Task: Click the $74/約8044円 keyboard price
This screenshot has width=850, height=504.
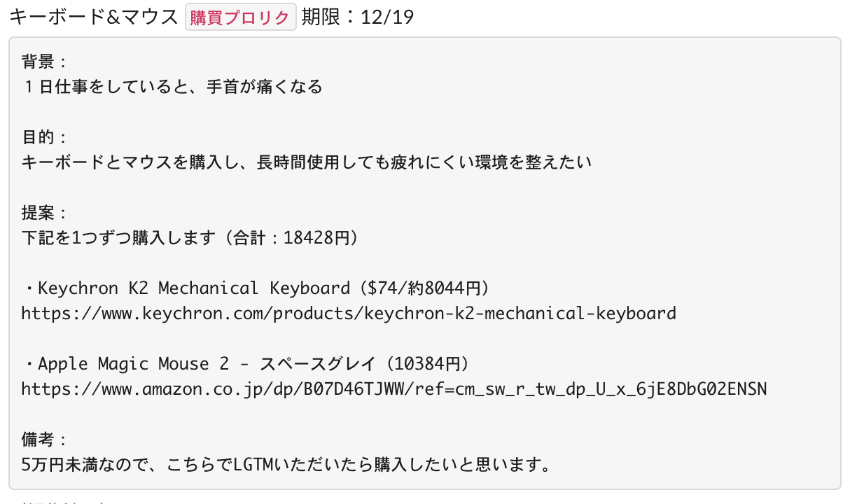Action: click(x=423, y=288)
